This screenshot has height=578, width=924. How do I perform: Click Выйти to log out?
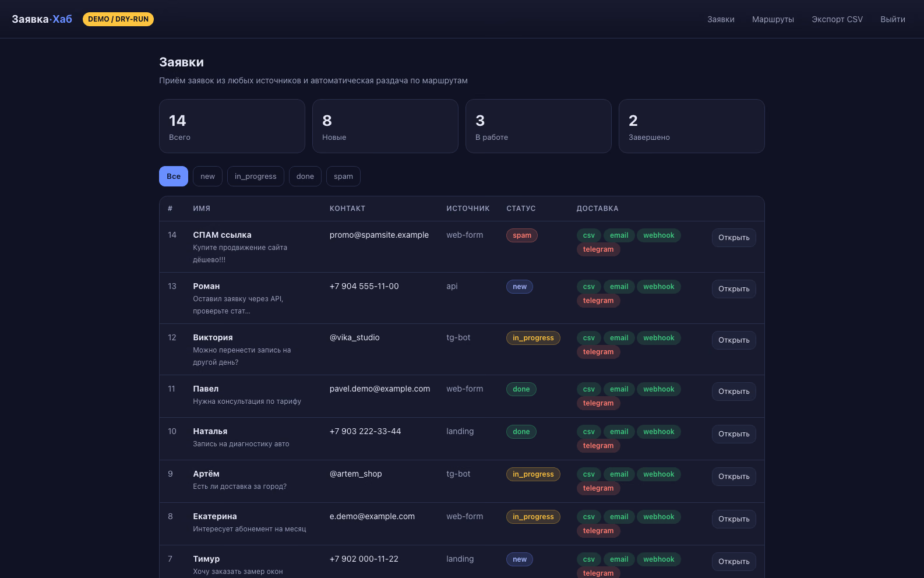893,19
